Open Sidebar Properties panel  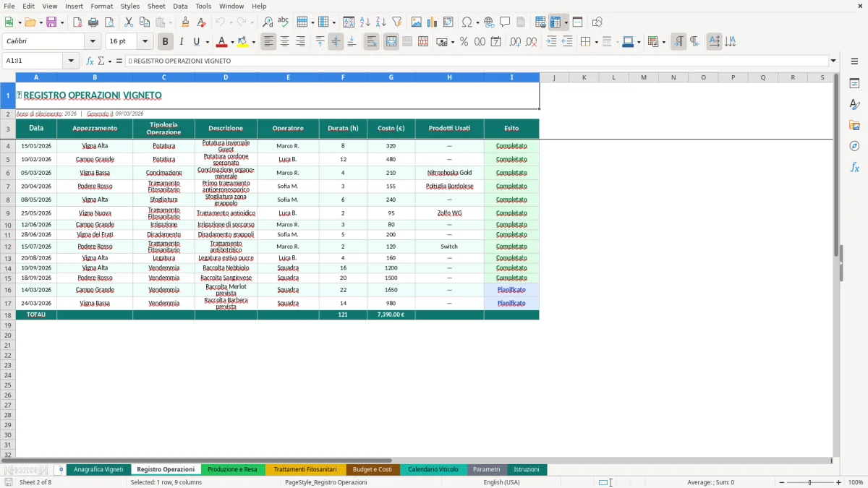click(854, 83)
